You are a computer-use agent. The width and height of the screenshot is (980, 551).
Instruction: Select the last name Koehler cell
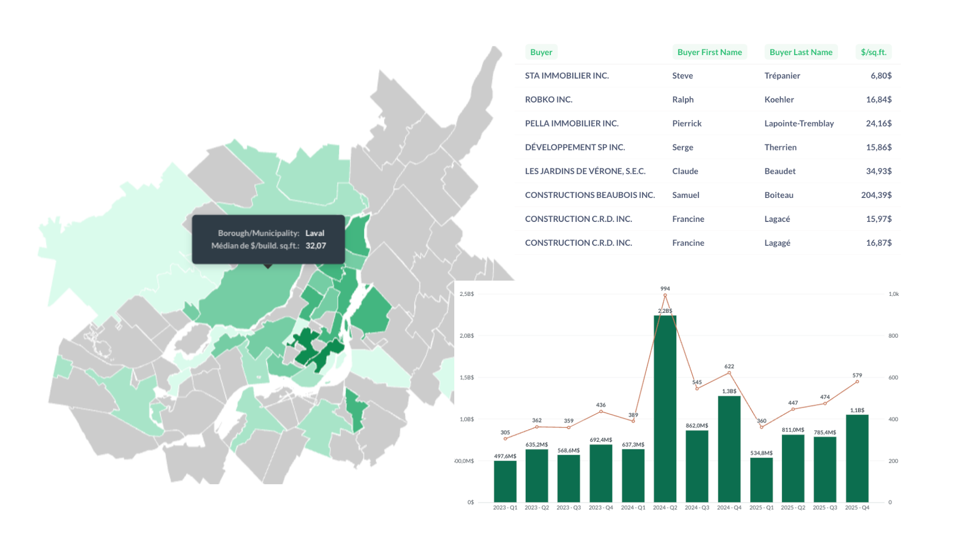click(779, 99)
